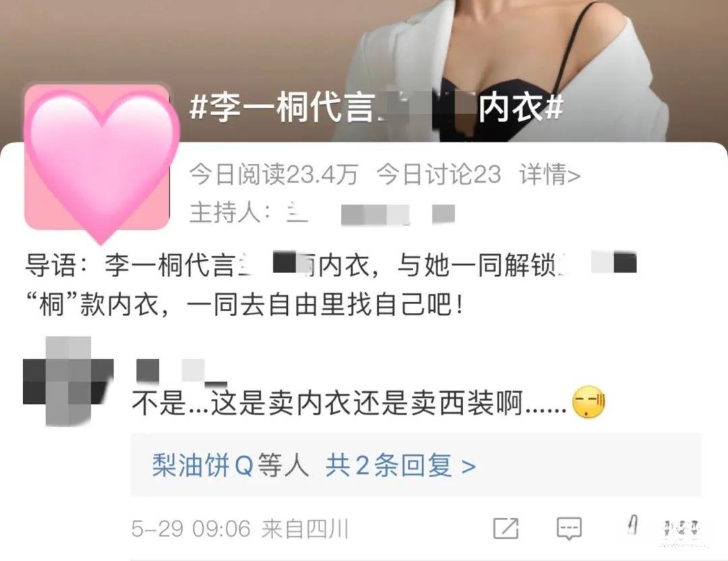Tap the 来自四川 location label
The height and width of the screenshot is (561, 728).
(x=305, y=529)
